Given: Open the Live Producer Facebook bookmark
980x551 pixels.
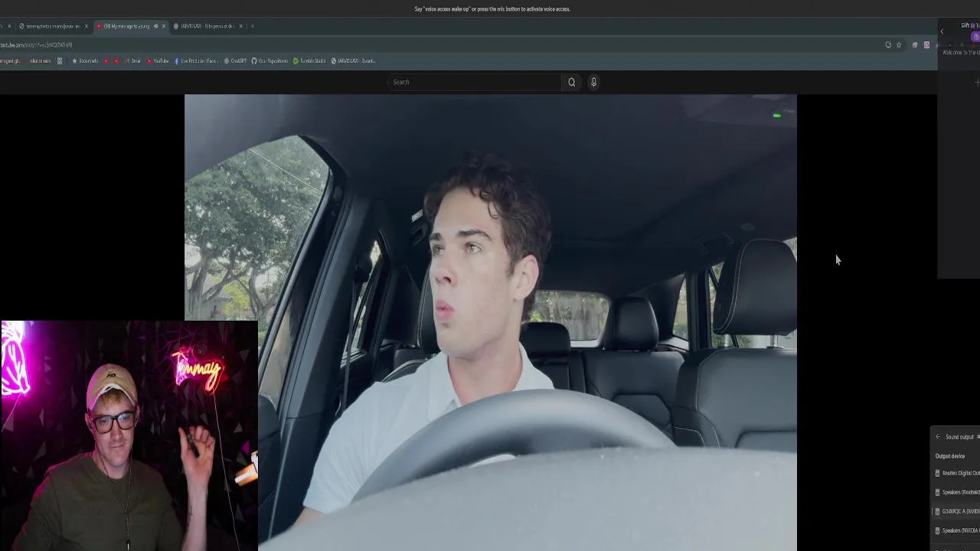Looking at the screenshot, I should [195, 60].
